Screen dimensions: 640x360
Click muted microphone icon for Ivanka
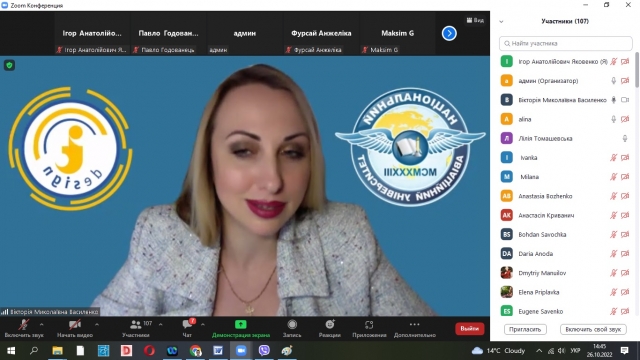[x=613, y=158]
